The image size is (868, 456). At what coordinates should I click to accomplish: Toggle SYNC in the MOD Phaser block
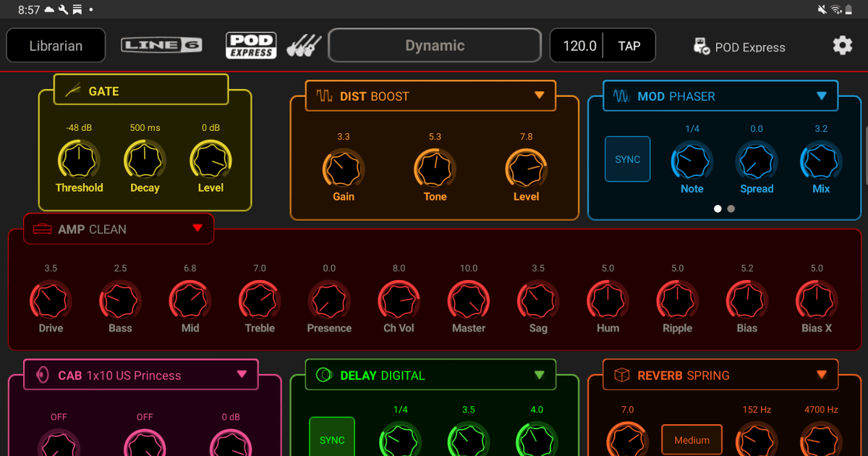tap(627, 159)
